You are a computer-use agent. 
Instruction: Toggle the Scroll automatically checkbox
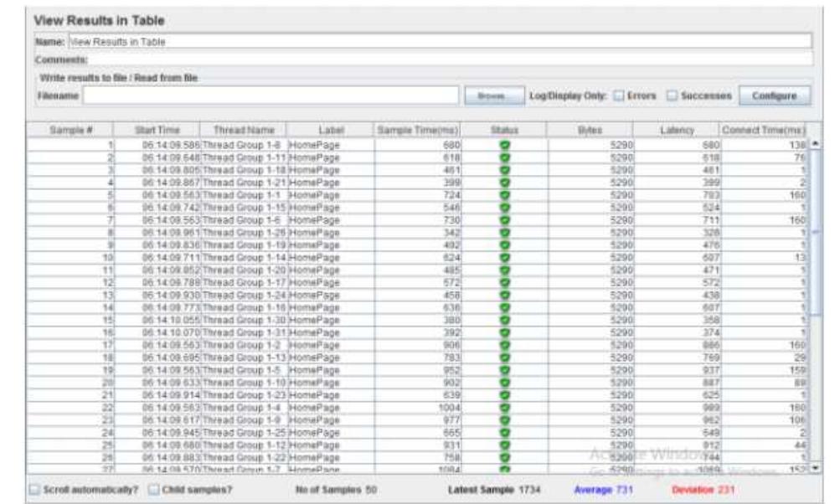[x=33, y=488]
